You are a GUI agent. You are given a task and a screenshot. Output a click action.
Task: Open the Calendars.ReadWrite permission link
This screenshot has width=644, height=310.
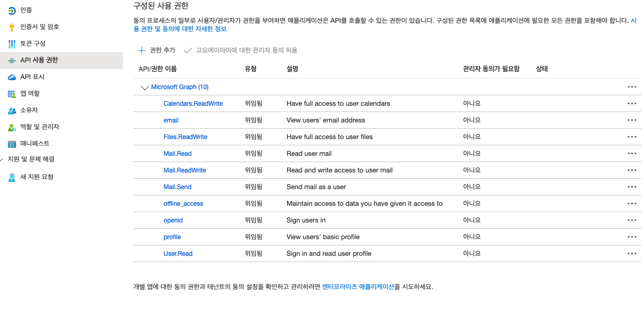click(x=193, y=104)
